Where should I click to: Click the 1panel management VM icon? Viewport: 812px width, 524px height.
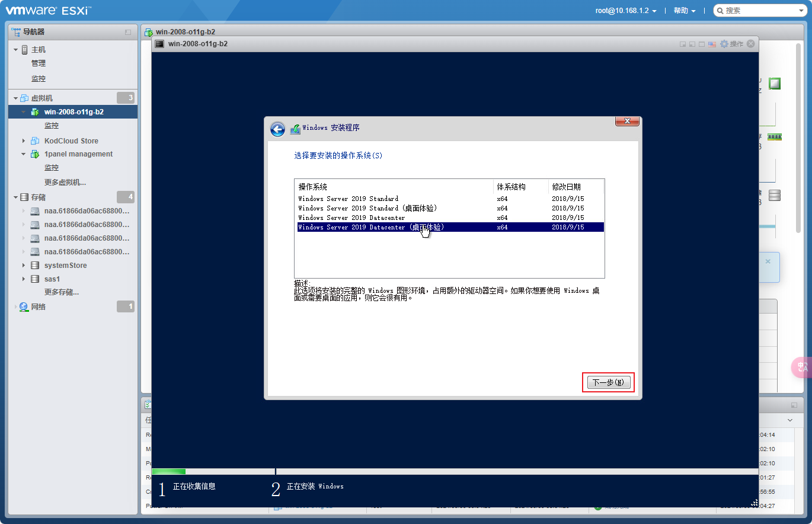(x=35, y=154)
